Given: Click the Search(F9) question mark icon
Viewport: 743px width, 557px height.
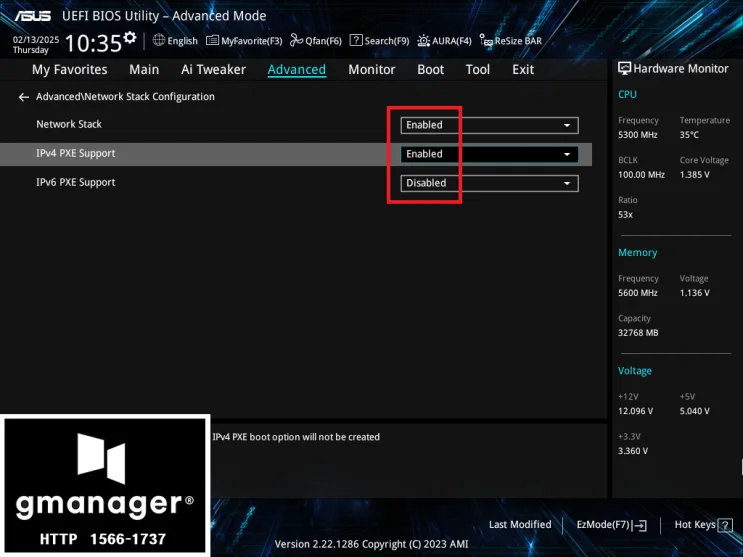Looking at the screenshot, I should pos(356,40).
